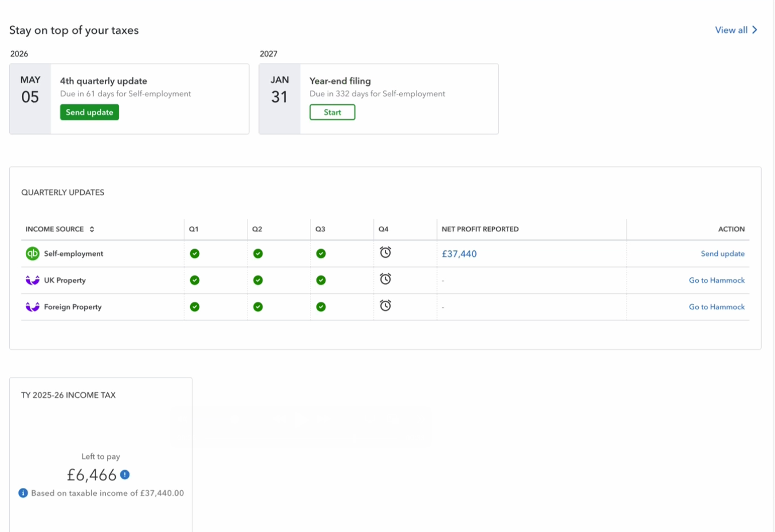775x532 pixels.
Task: Click the View all chevron arrow
Action: pos(754,30)
